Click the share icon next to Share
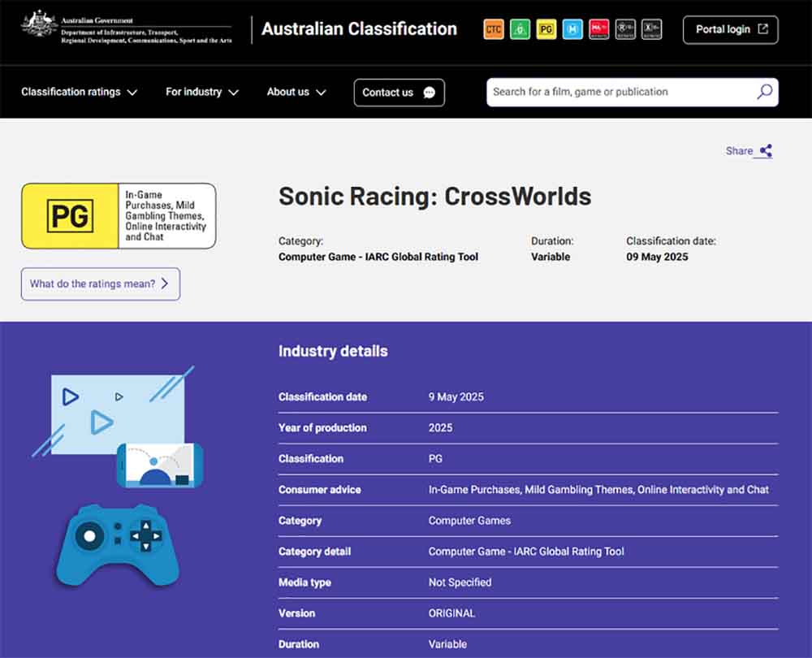This screenshot has height=658, width=812. (766, 151)
